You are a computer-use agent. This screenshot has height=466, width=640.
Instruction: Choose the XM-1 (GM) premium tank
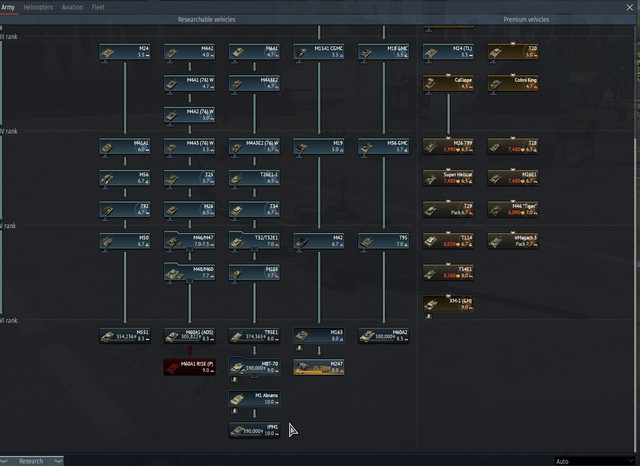click(448, 304)
